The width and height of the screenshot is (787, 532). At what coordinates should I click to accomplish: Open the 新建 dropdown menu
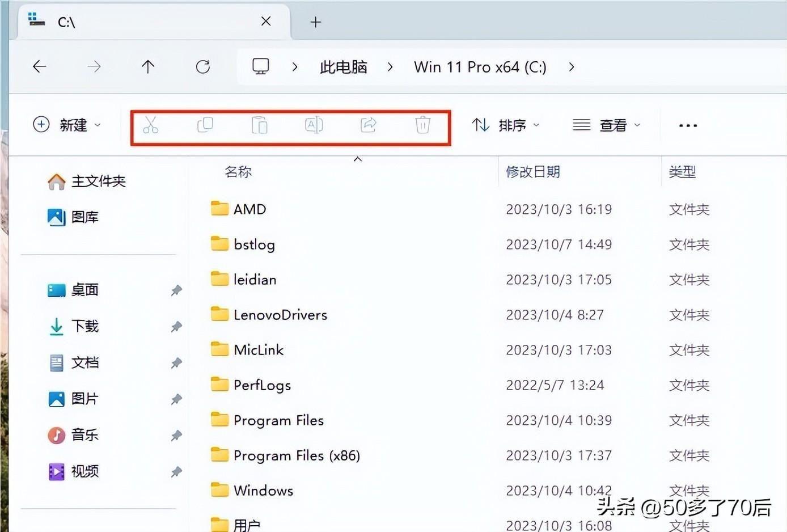(67, 125)
